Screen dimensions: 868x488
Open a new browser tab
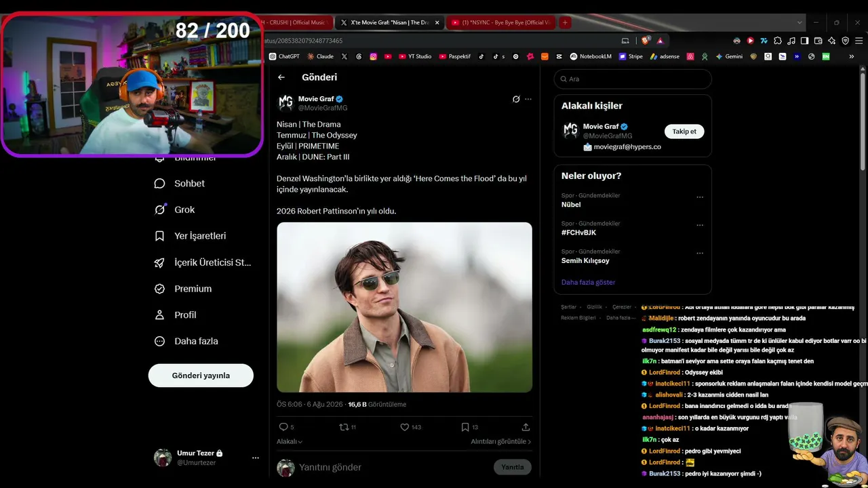click(565, 22)
